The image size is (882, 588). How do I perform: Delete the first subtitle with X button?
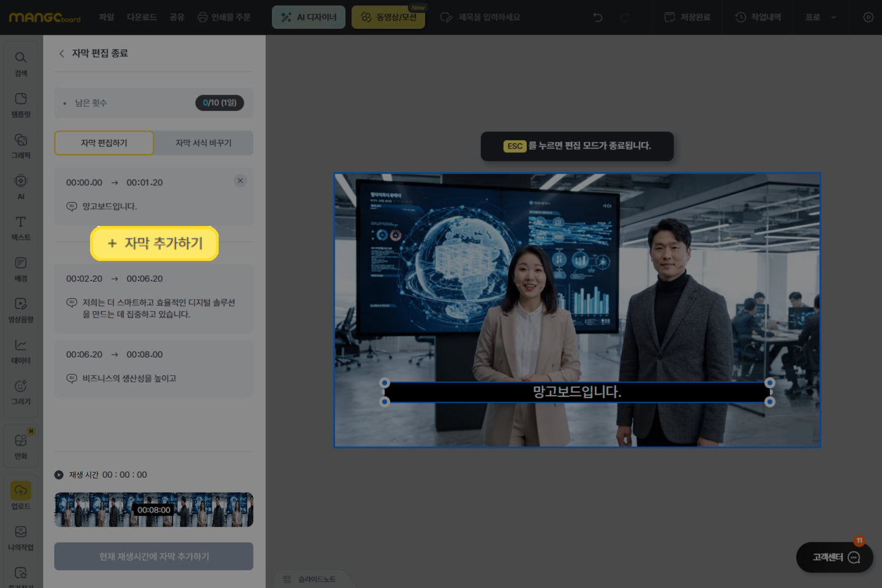[x=240, y=181]
